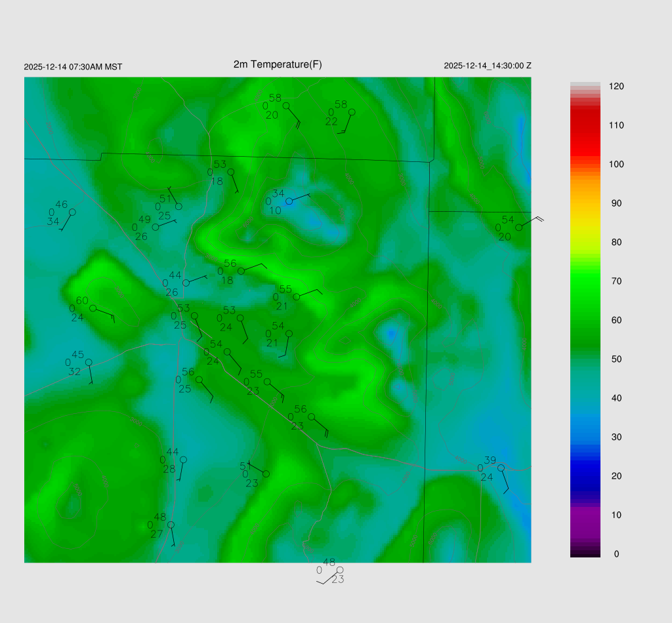Click the 0 label on the colorbar
672x623 pixels.
pyautogui.click(x=616, y=554)
